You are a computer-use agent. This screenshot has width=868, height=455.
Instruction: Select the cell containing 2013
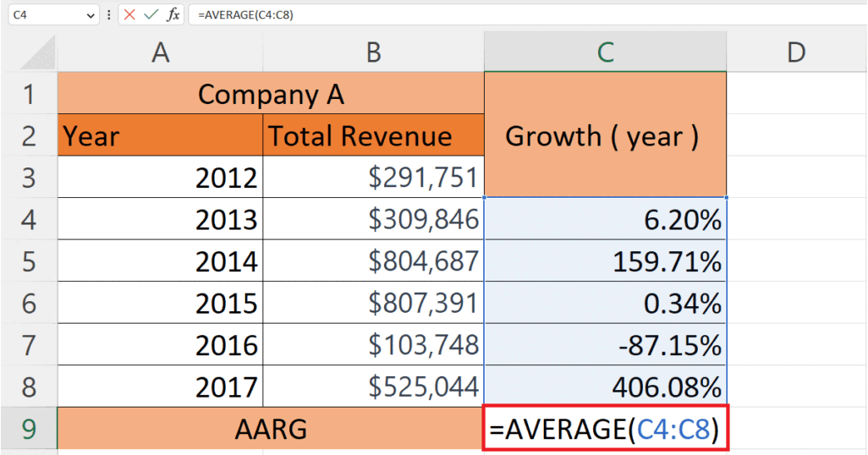160,219
